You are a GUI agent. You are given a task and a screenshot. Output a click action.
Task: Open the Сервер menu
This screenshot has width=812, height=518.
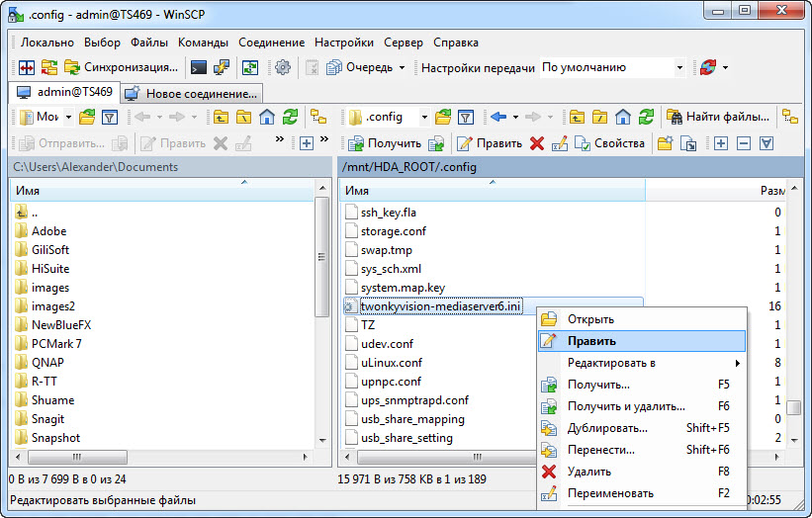click(404, 43)
